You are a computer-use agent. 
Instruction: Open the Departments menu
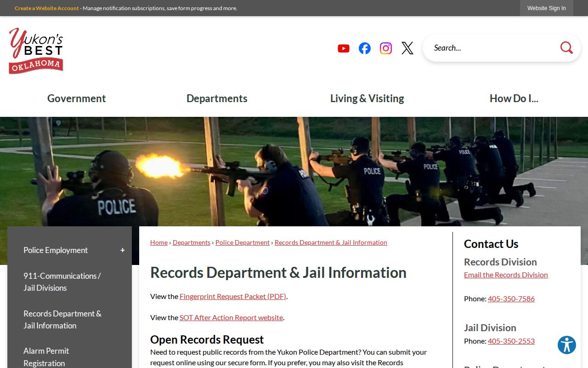tap(217, 98)
